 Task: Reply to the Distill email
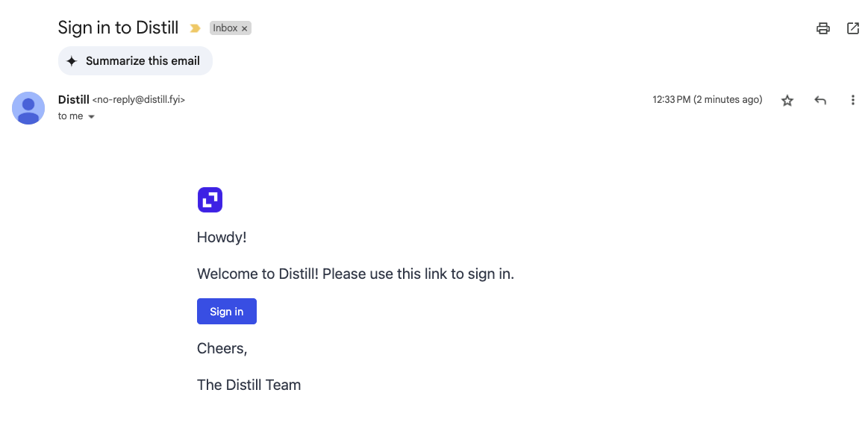(x=820, y=100)
